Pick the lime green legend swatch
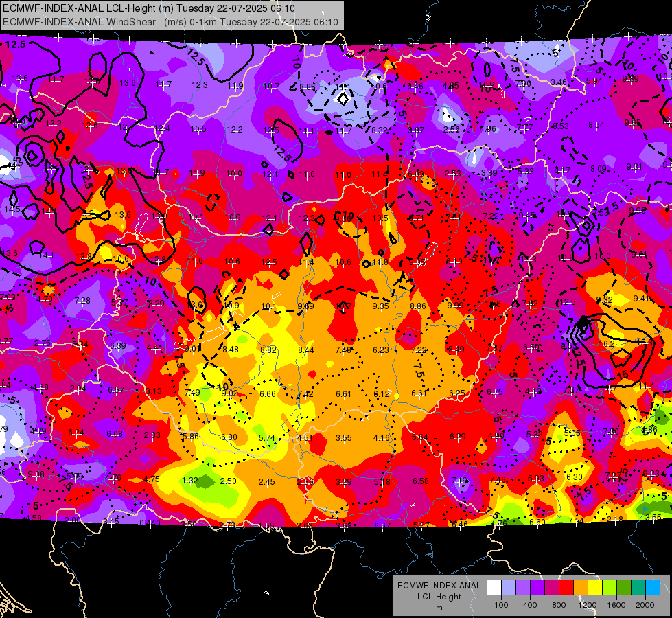Viewport: 672px width, 618px height. pos(610,588)
